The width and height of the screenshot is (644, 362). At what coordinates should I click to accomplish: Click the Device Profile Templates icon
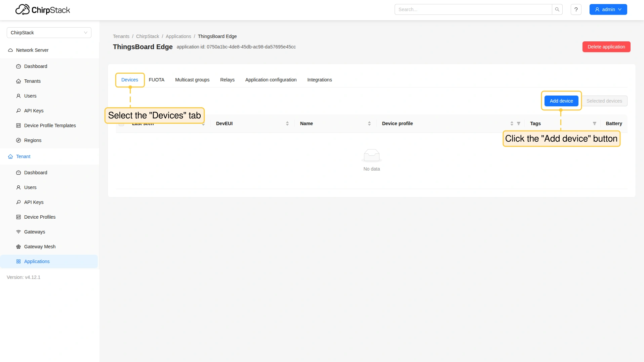18,125
